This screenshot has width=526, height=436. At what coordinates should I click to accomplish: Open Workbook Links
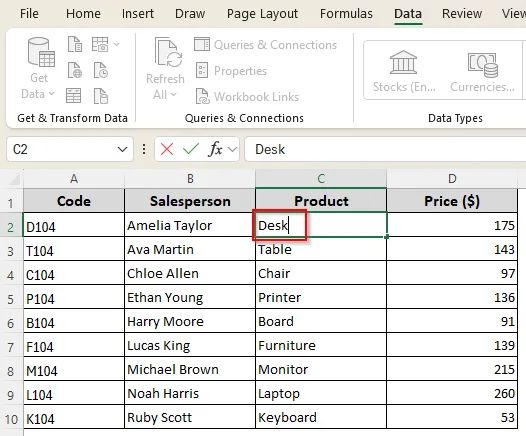[247, 97]
